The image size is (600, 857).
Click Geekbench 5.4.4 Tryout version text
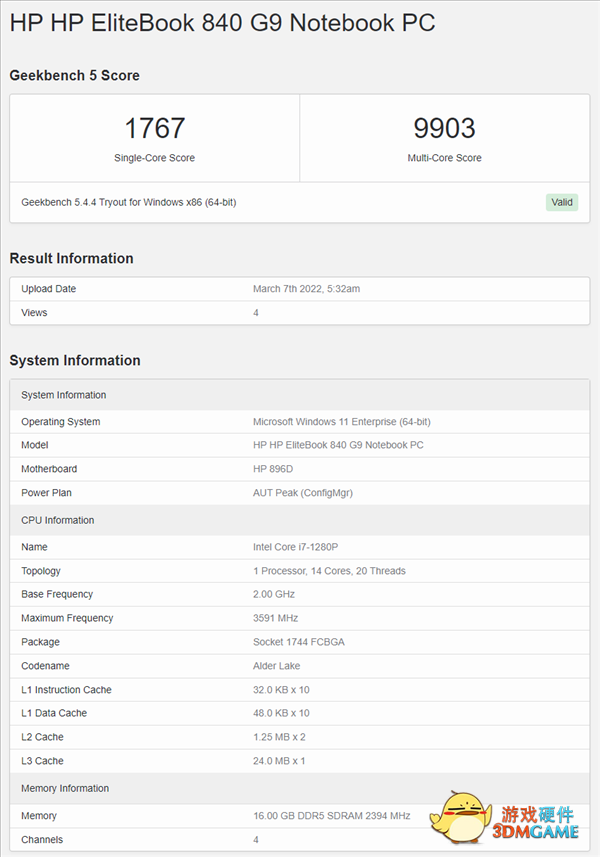pyautogui.click(x=128, y=202)
